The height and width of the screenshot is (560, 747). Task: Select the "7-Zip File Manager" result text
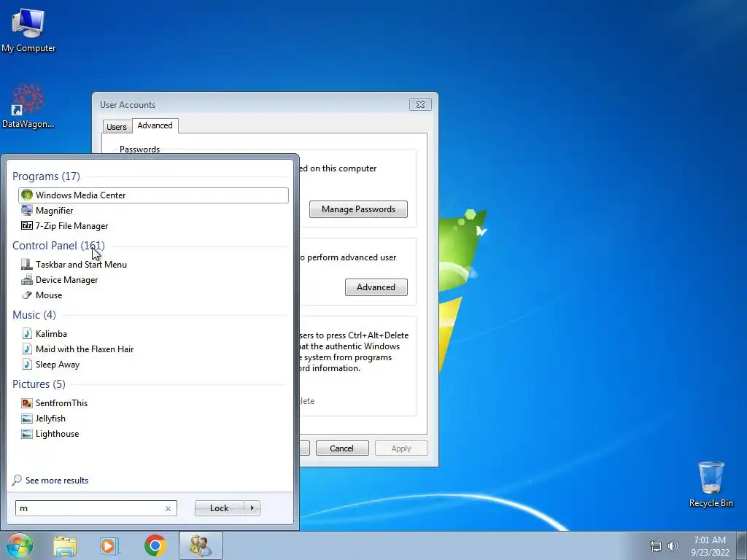coord(72,226)
